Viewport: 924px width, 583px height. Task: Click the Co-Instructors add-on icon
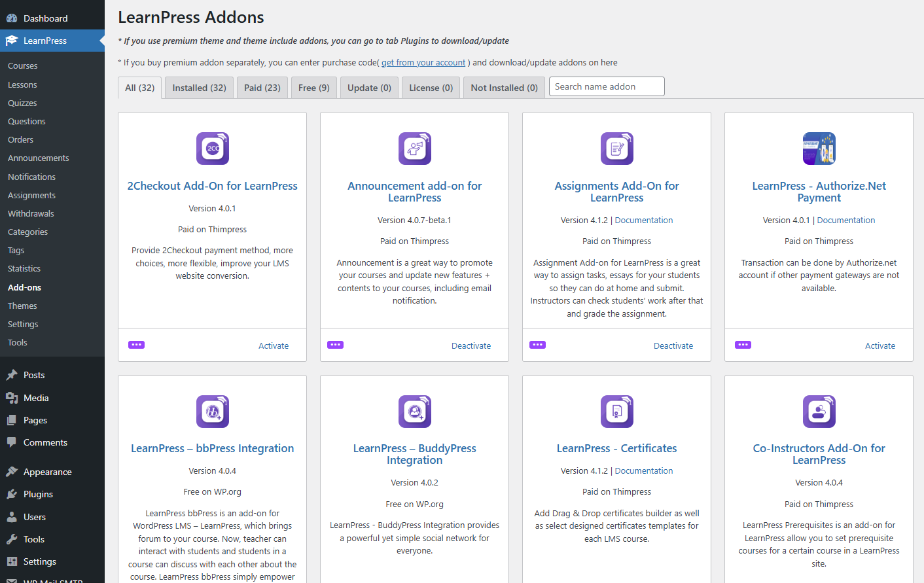819,412
